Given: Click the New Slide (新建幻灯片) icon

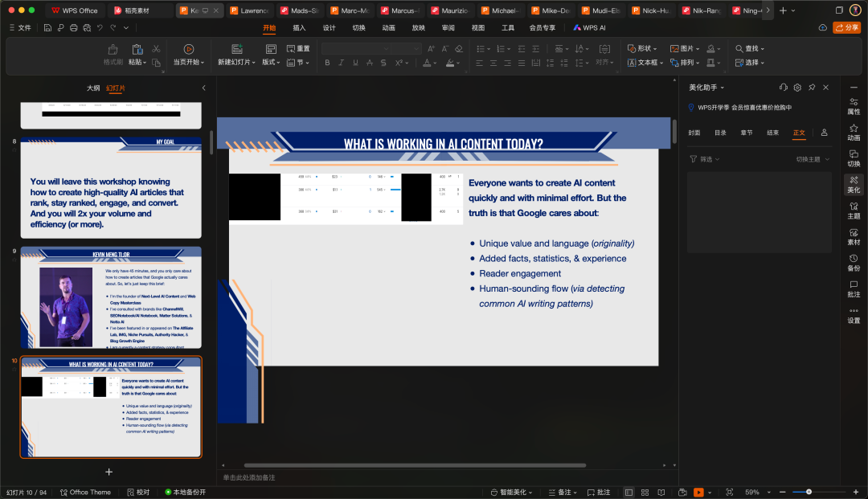Looking at the screenshot, I should 237,49.
